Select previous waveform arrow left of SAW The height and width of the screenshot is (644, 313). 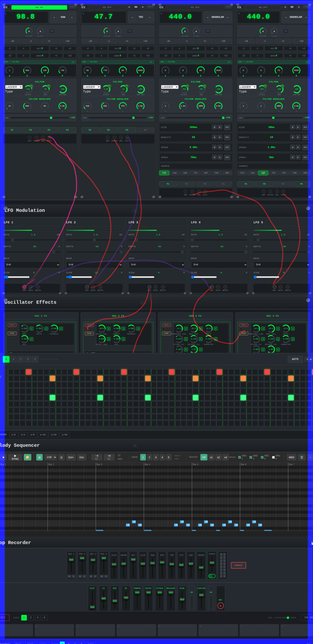pos(54,17)
